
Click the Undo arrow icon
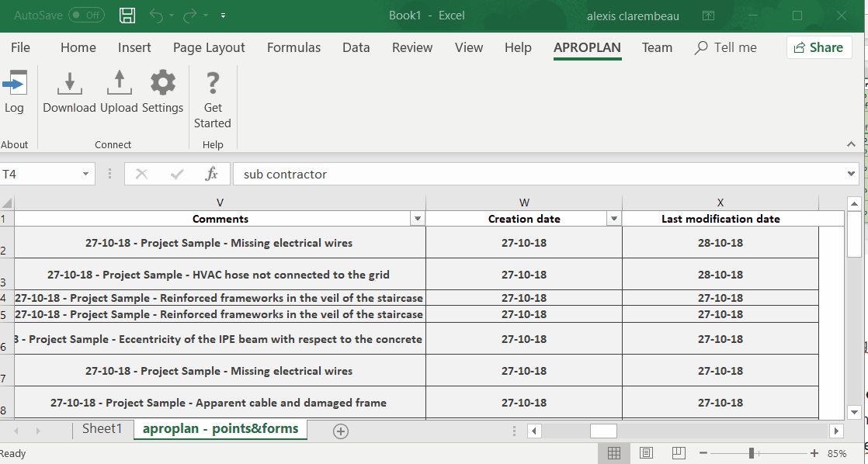pyautogui.click(x=156, y=16)
